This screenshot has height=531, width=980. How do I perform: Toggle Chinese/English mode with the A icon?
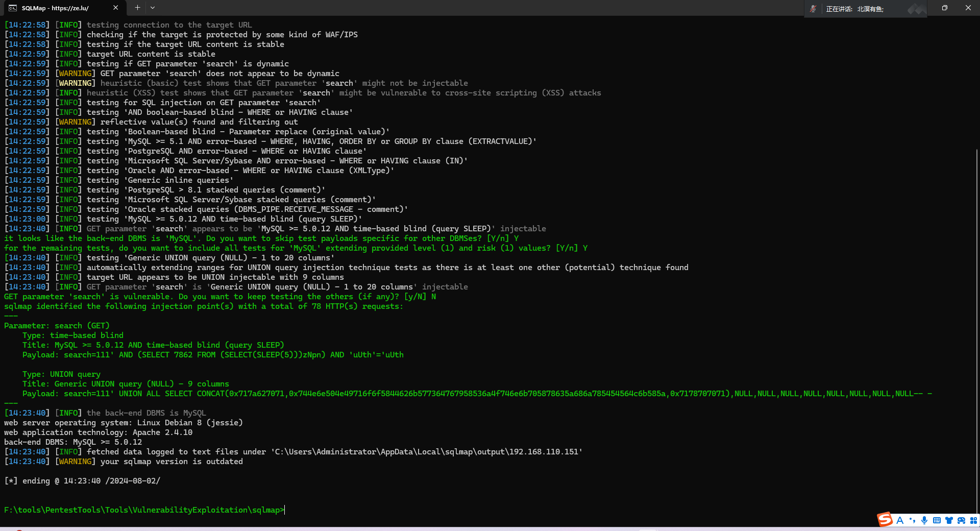901,520
